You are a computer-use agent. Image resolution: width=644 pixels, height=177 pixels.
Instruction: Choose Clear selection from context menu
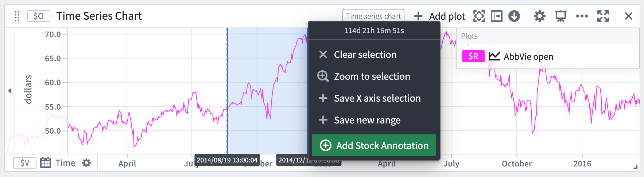point(365,55)
